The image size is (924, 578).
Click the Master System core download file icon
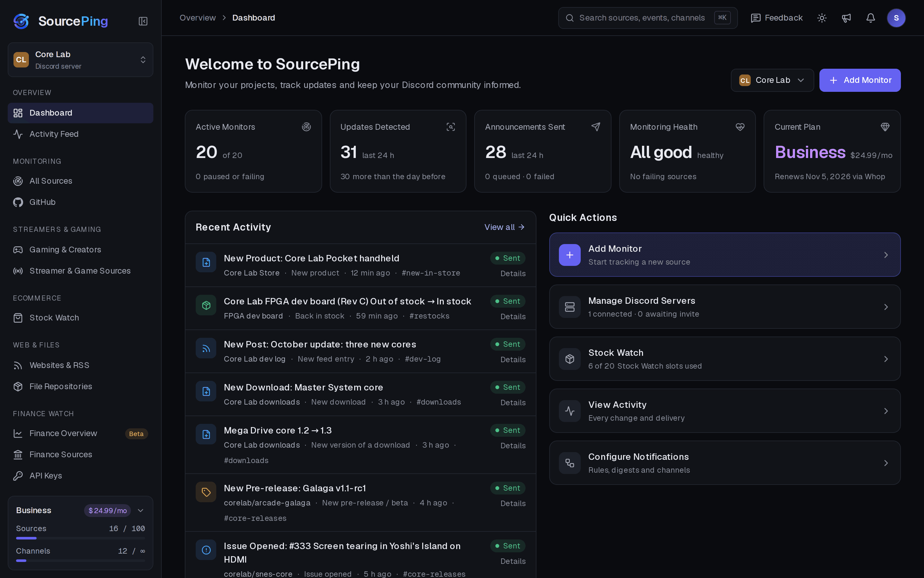(x=206, y=391)
